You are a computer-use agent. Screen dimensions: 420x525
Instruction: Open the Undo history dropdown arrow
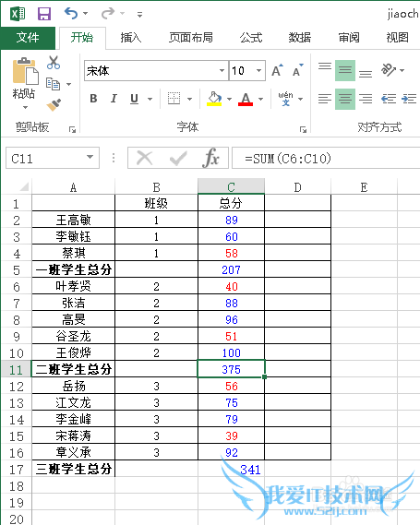click(86, 14)
